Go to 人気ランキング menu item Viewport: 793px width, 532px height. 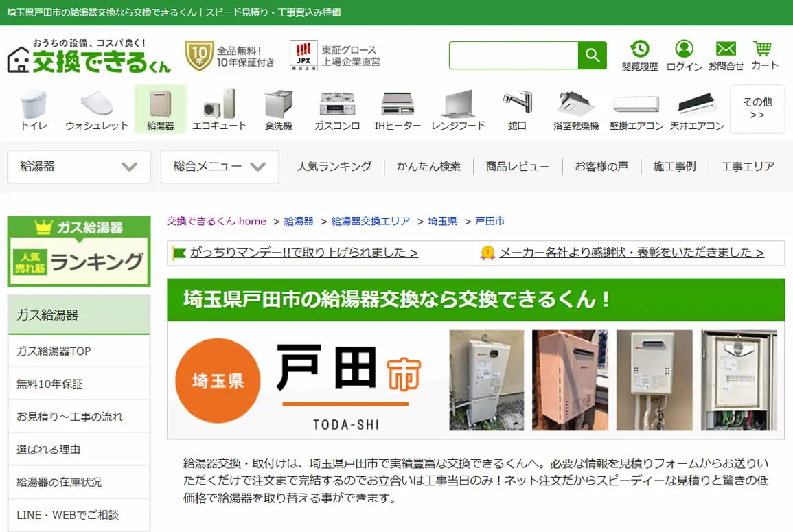(334, 166)
